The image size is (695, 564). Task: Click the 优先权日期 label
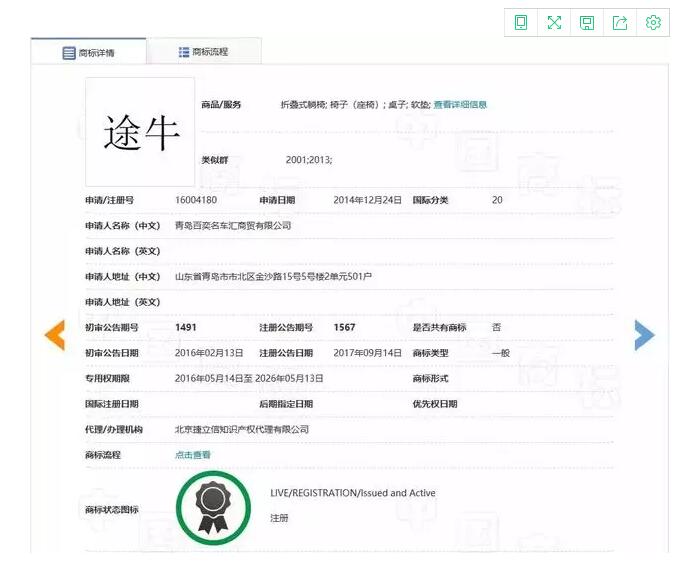(435, 404)
